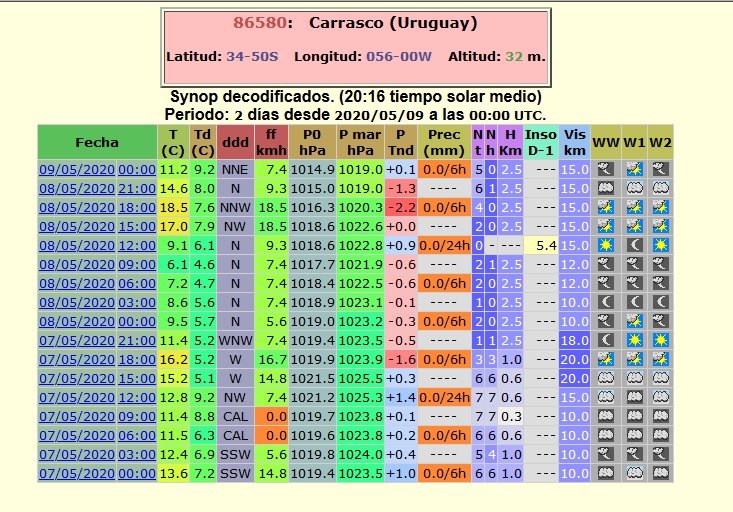Click the WW cloud icon for 07/05/2020 15:00
733x512 pixels.
coord(605,378)
